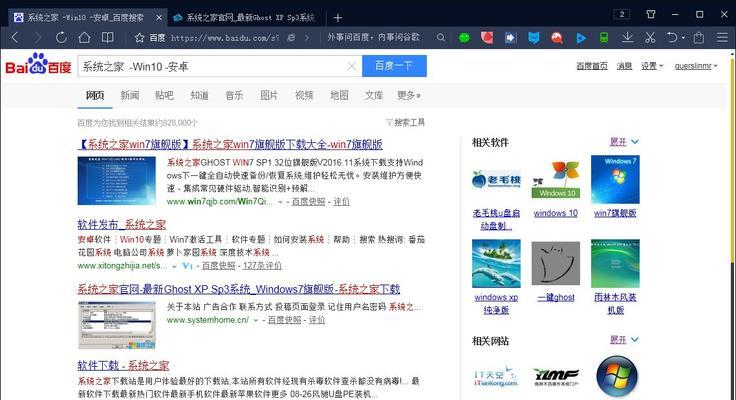This screenshot has height=400, width=736.
Task: Click the Baidu logo
Action: 38,64
